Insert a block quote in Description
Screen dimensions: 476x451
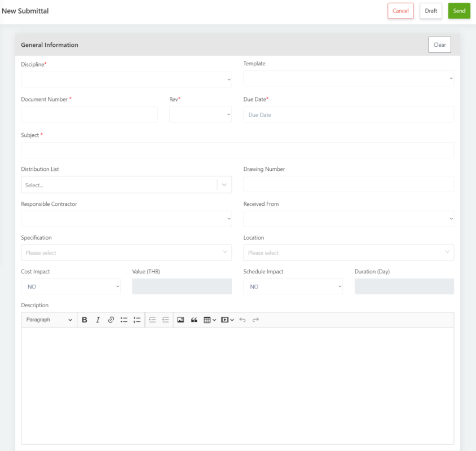point(193,320)
